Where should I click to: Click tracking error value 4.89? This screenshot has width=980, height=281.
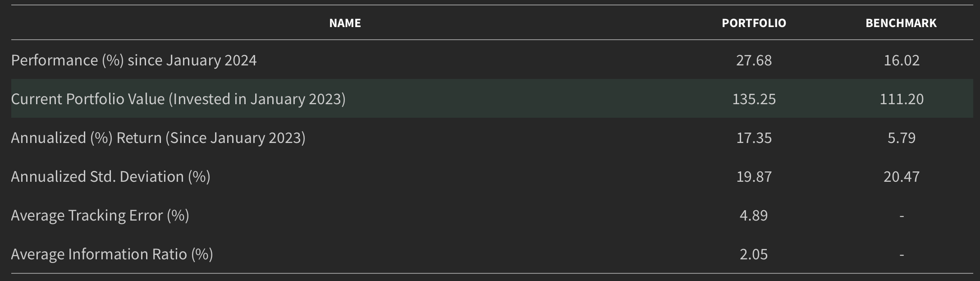pos(754,216)
